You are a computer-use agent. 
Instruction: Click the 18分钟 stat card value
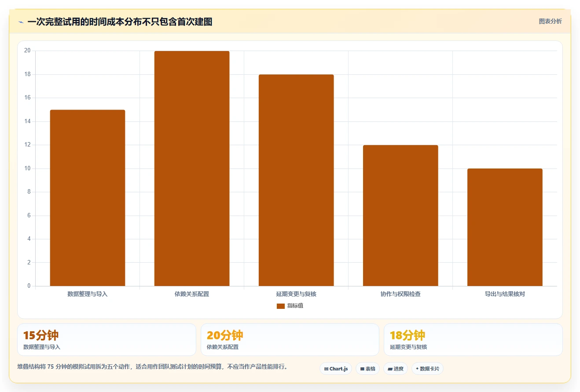coord(407,335)
